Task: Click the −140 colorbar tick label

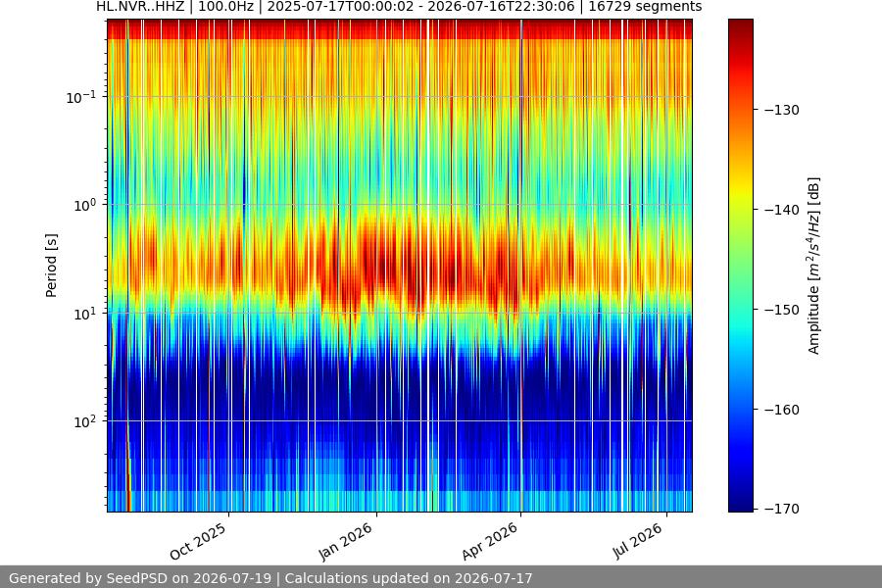Action: point(782,210)
